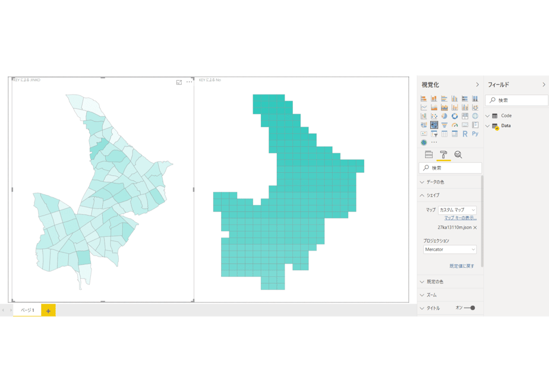549x392 pixels.
Task: Select line and clustered column chart visual
Action: pyautogui.click(x=465, y=107)
